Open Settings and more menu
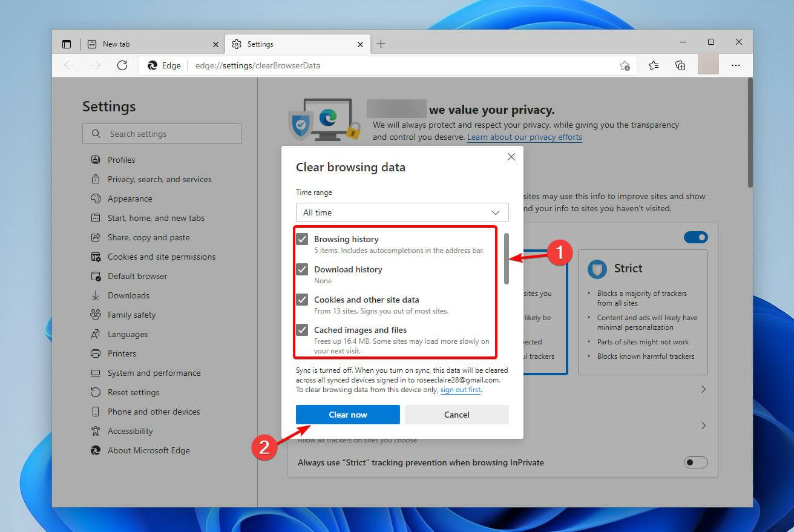This screenshot has height=532, width=794. pyautogui.click(x=736, y=65)
